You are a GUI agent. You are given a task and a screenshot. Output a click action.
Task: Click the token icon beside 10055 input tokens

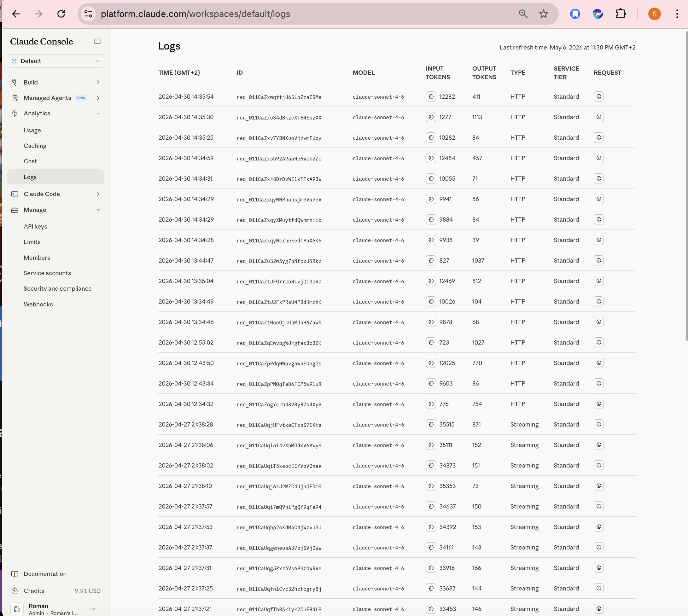431,178
